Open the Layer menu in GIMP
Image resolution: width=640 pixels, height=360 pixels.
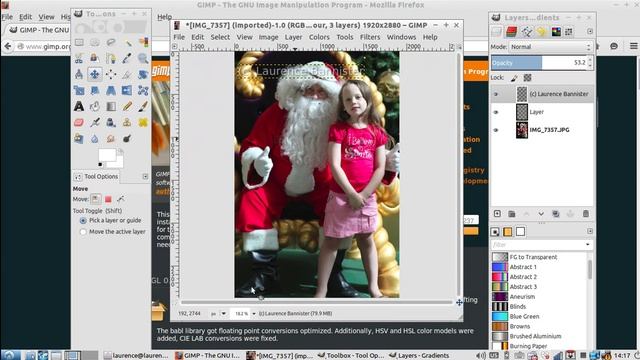[293, 37]
